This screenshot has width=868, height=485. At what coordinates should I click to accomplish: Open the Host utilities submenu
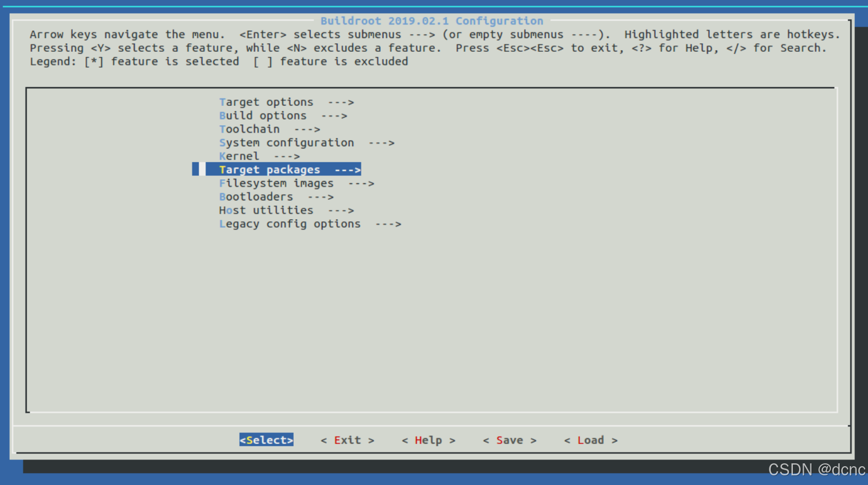coord(286,211)
